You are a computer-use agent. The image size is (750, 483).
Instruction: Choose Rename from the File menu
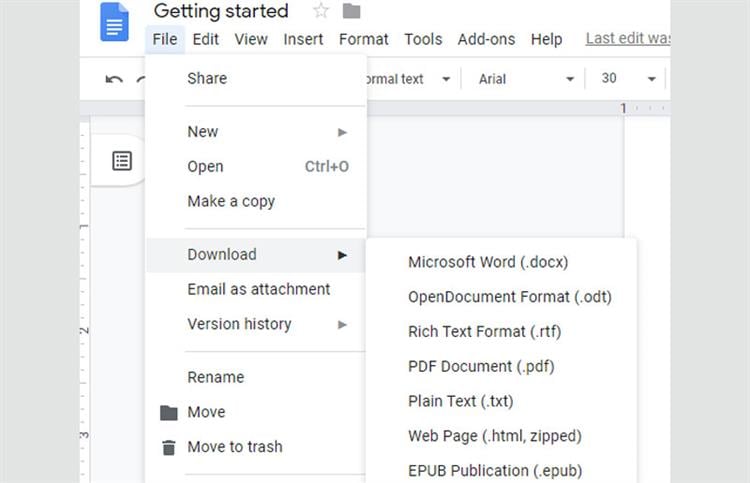256,377
